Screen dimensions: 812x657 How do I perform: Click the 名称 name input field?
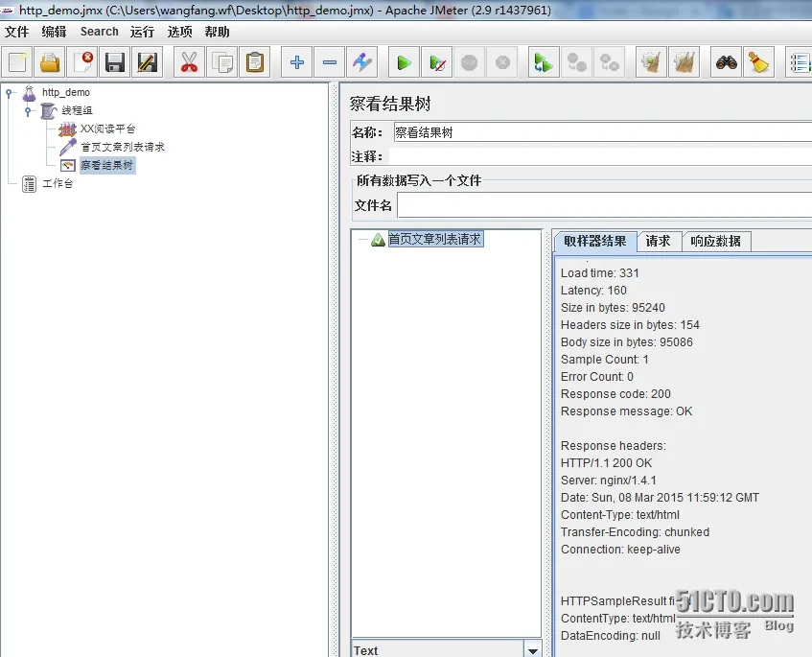click(602, 132)
